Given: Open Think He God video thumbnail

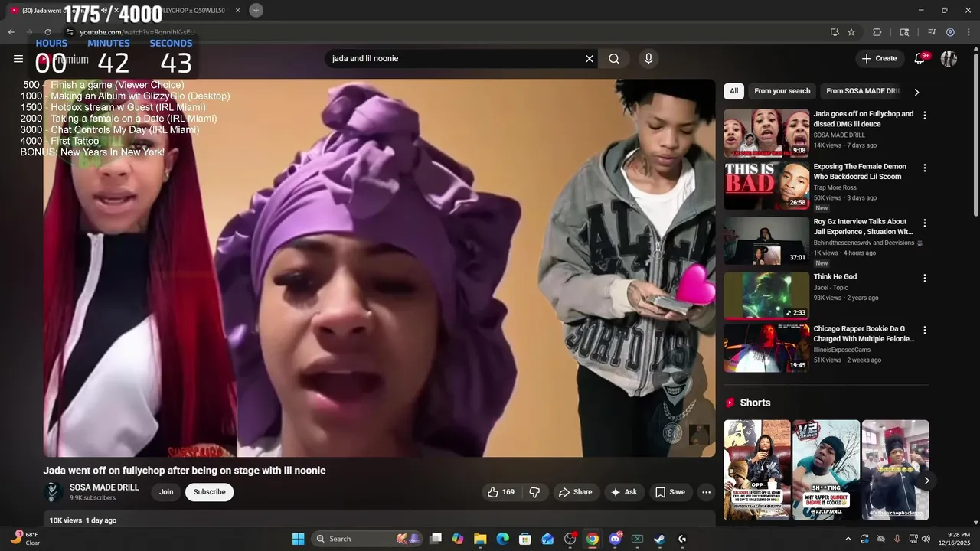Looking at the screenshot, I should pyautogui.click(x=766, y=295).
